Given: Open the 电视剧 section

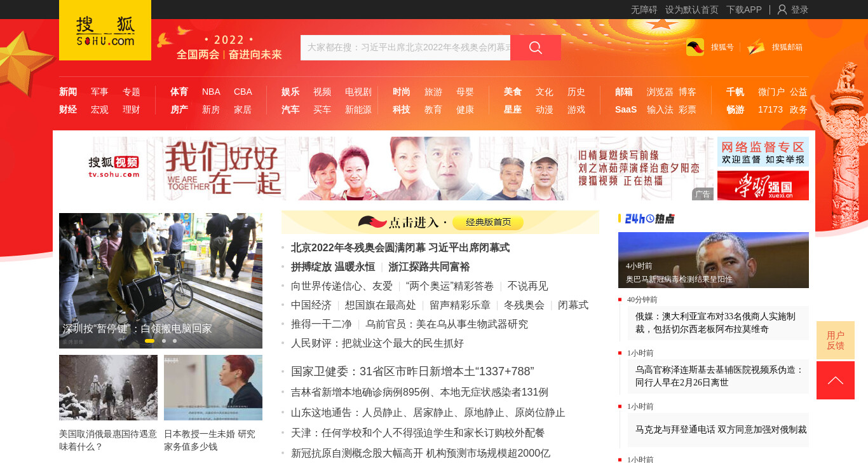Looking at the screenshot, I should 358,92.
